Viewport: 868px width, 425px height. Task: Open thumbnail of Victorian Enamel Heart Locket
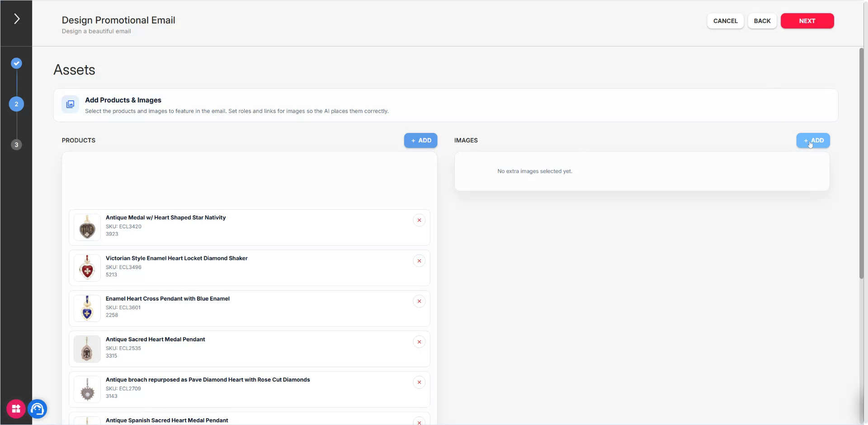click(x=87, y=268)
